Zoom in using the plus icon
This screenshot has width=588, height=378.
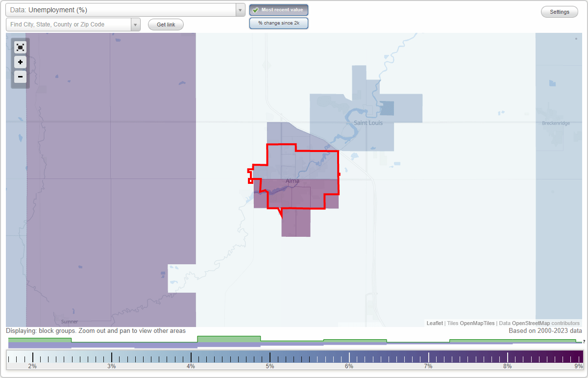click(20, 62)
